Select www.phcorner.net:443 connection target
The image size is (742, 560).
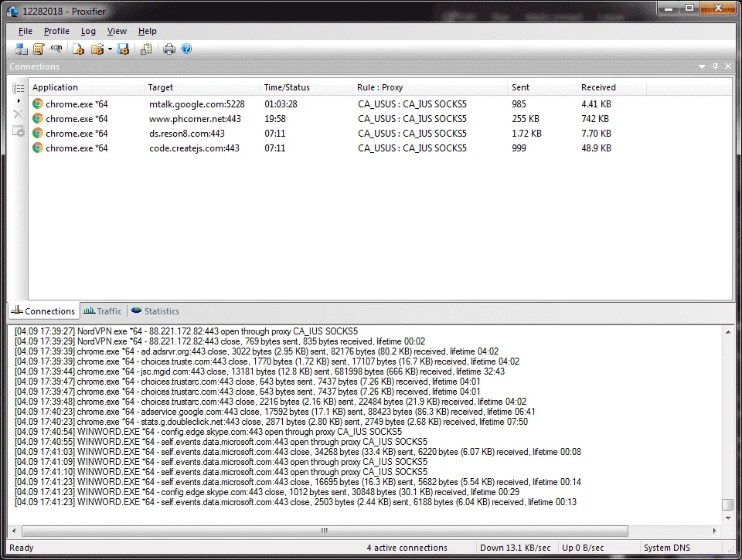coord(195,118)
